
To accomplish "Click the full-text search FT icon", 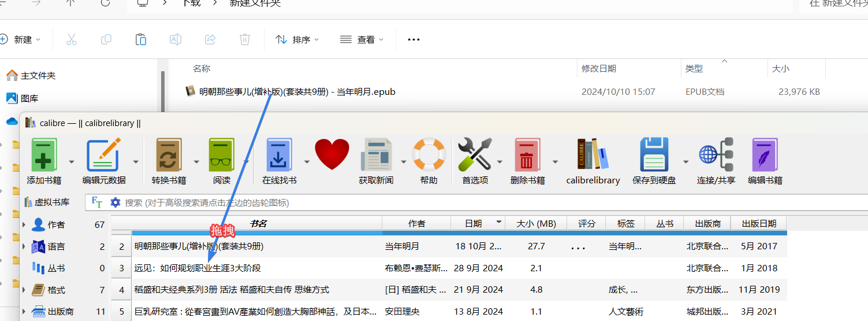I will coord(97,202).
